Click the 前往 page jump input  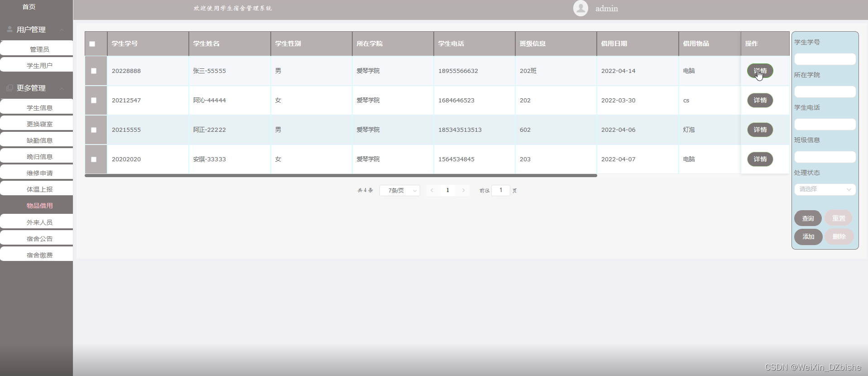pyautogui.click(x=501, y=190)
